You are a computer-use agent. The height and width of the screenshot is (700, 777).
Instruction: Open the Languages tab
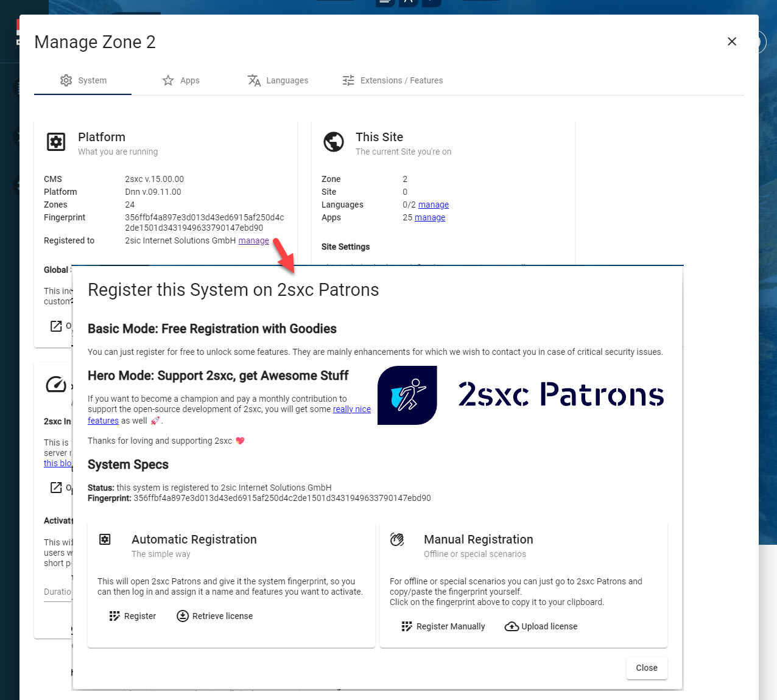pyautogui.click(x=278, y=80)
